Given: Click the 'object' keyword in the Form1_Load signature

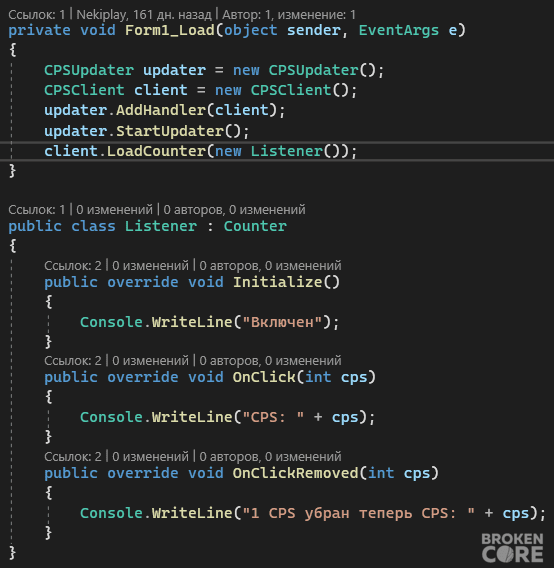Looking at the screenshot, I should tap(251, 30).
